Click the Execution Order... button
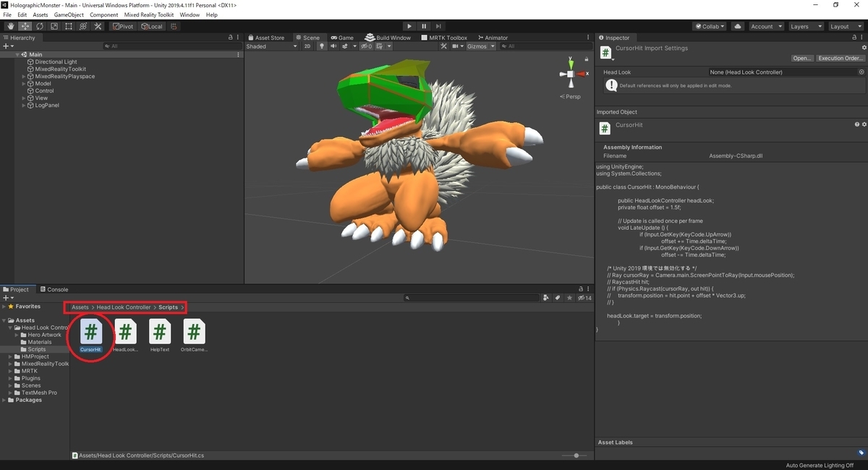This screenshot has width=868, height=470. coord(841,59)
